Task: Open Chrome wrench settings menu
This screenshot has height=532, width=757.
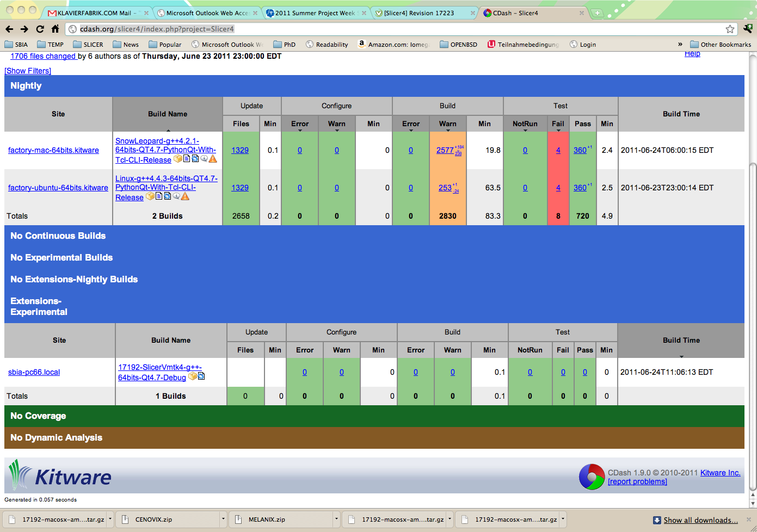Action: pyautogui.click(x=748, y=29)
